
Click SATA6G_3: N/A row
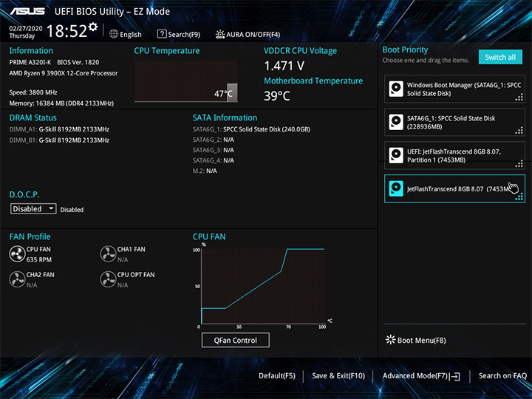214,150
